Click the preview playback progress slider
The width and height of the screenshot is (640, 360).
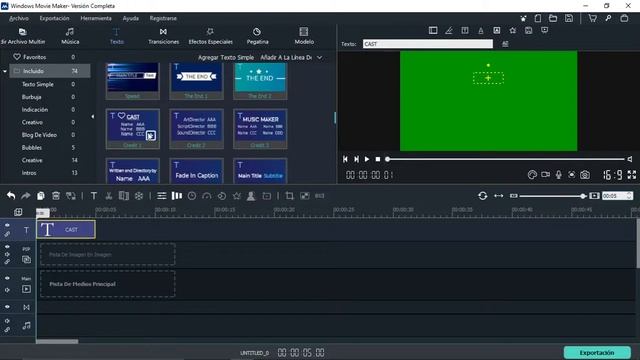505,159
